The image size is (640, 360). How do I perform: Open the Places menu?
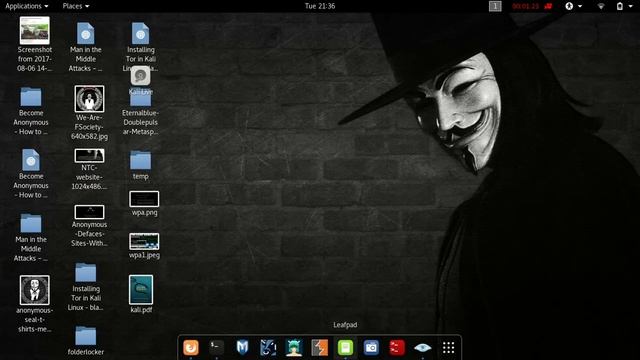coord(76,6)
